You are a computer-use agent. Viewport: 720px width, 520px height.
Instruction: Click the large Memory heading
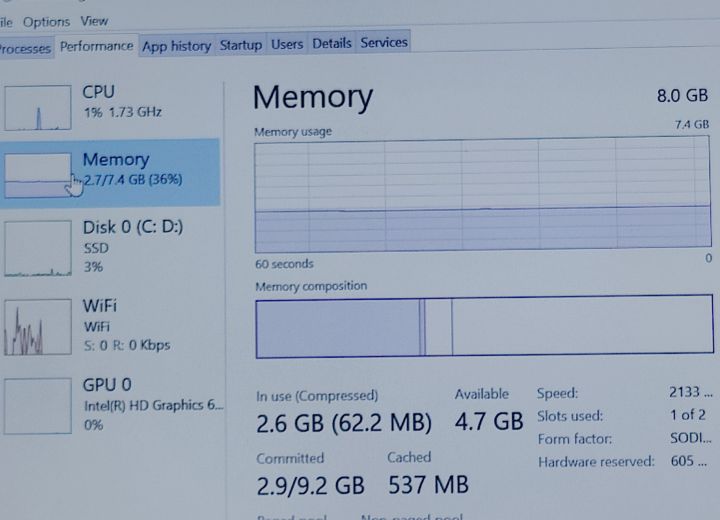click(313, 97)
